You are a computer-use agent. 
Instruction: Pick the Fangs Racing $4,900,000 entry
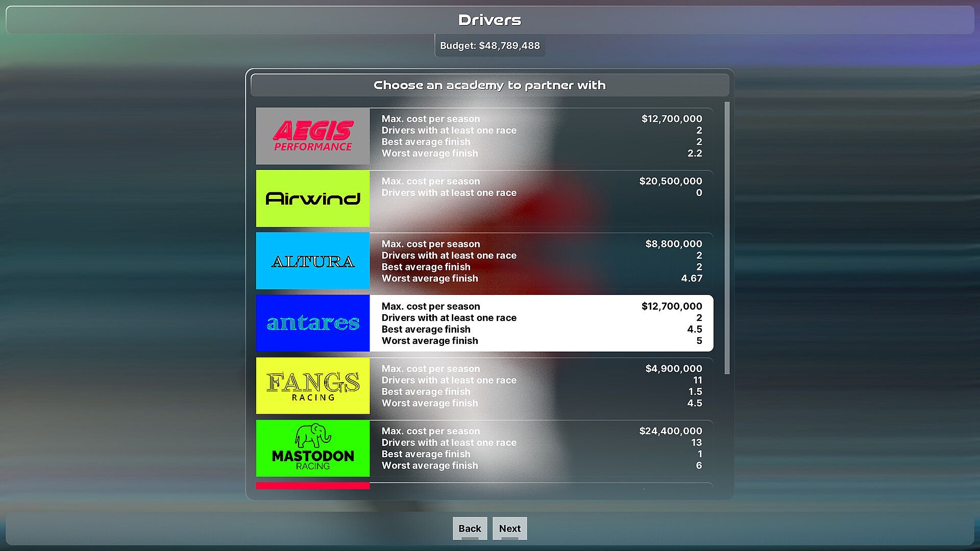pos(541,386)
